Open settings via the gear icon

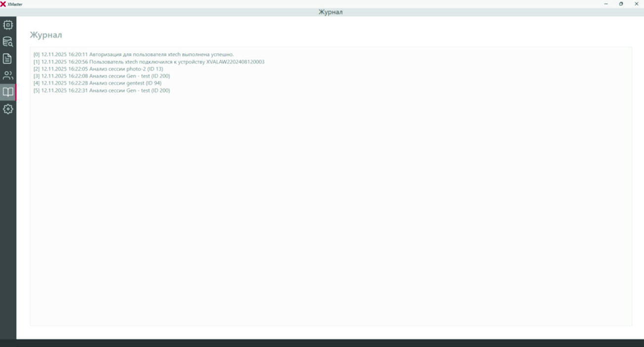(8, 109)
